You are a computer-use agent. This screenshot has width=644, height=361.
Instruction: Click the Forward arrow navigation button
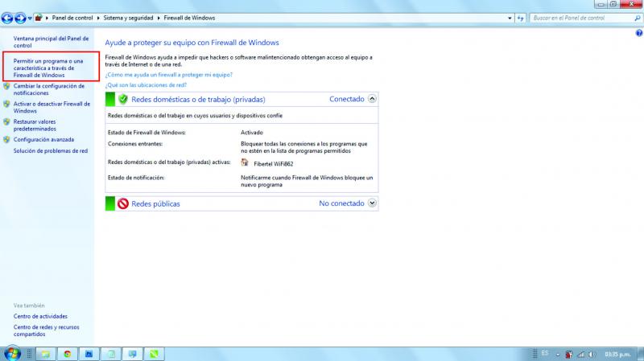click(20, 18)
